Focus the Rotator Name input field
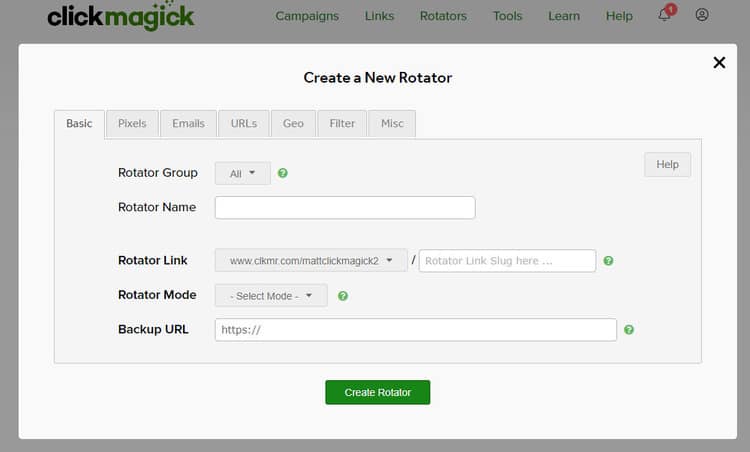Image resolution: width=750 pixels, height=452 pixels. coord(345,208)
